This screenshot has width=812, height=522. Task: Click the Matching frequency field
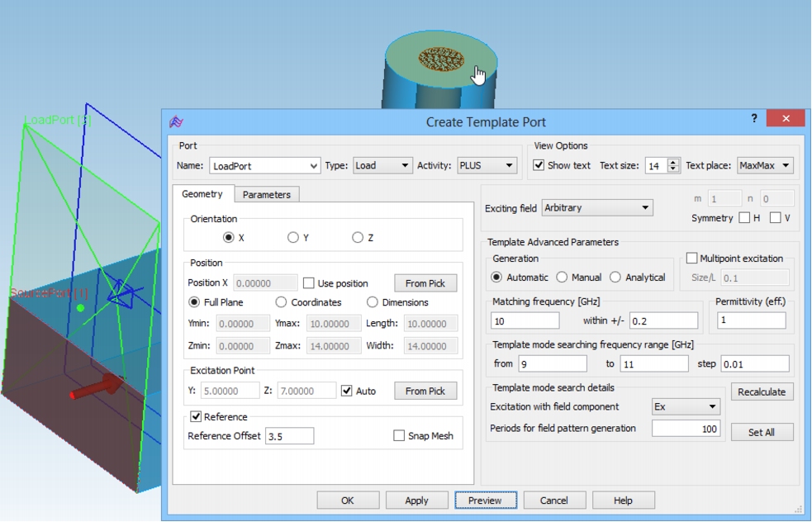point(525,320)
